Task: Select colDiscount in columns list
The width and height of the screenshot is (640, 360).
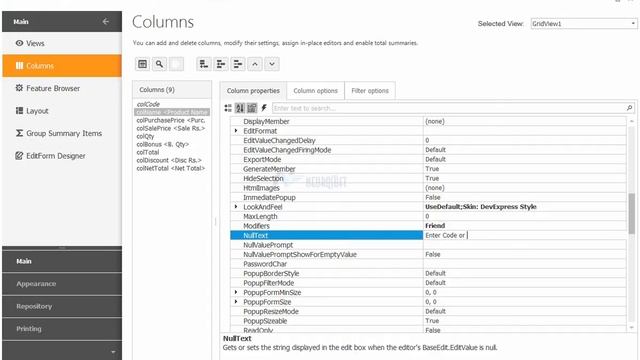Action: click(x=172, y=160)
